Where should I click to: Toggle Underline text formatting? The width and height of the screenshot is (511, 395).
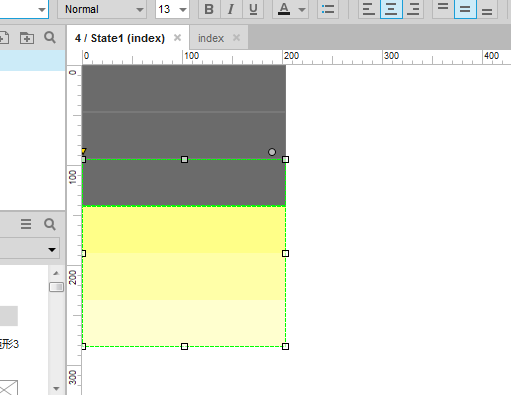pyautogui.click(x=253, y=9)
